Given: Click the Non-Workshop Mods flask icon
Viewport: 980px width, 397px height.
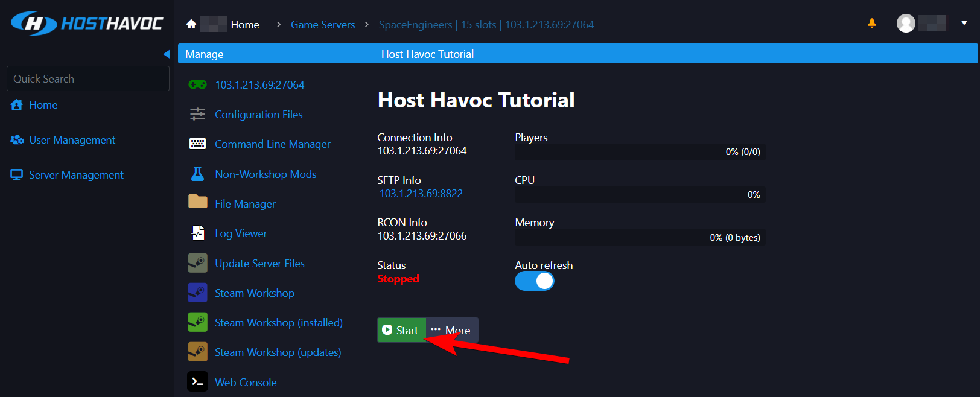Looking at the screenshot, I should (198, 174).
